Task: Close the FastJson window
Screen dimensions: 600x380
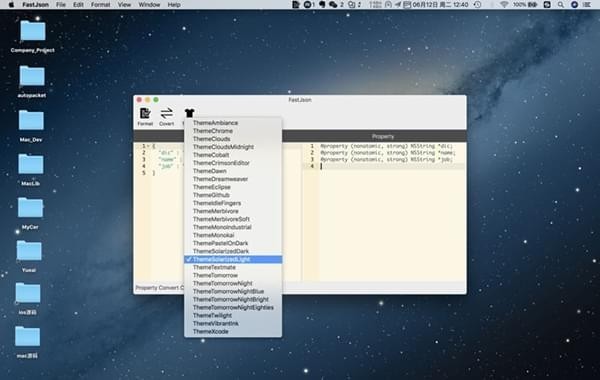Action: click(x=139, y=99)
